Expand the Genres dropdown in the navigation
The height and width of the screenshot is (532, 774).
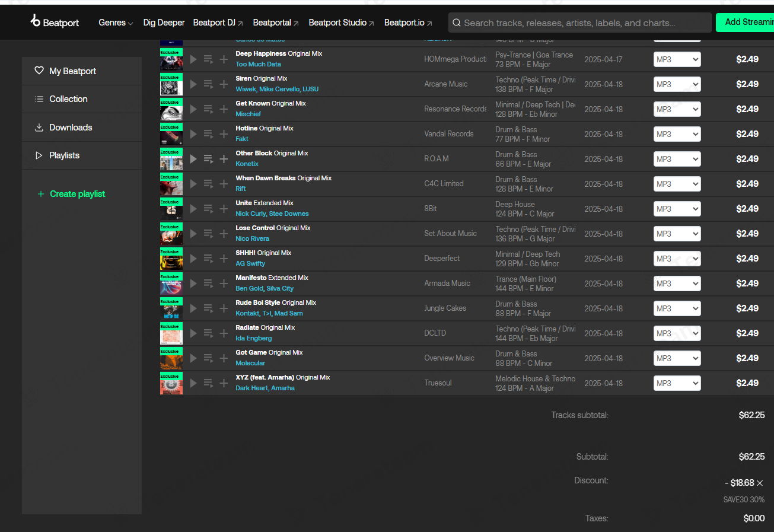[115, 23]
